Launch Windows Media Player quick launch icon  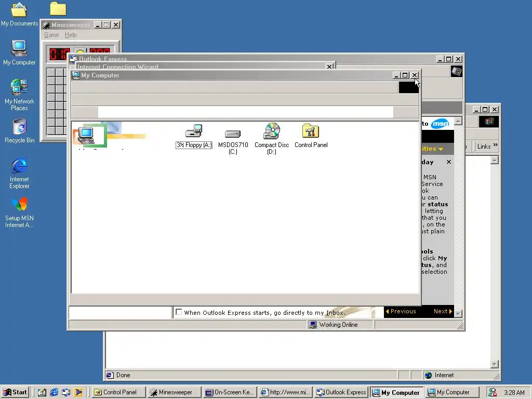78,392
